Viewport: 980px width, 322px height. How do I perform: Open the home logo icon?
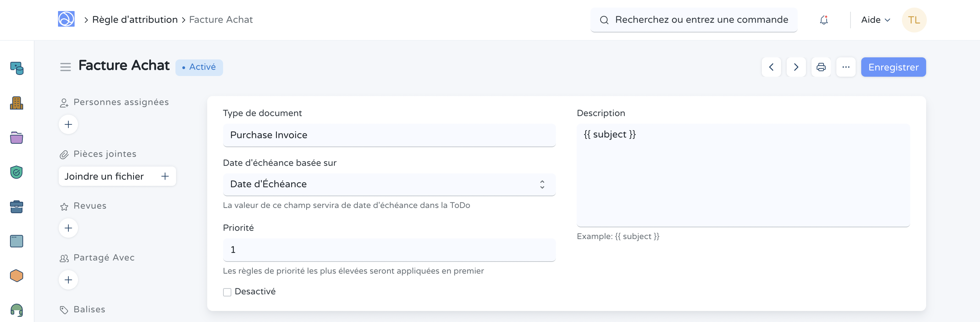point(66,19)
